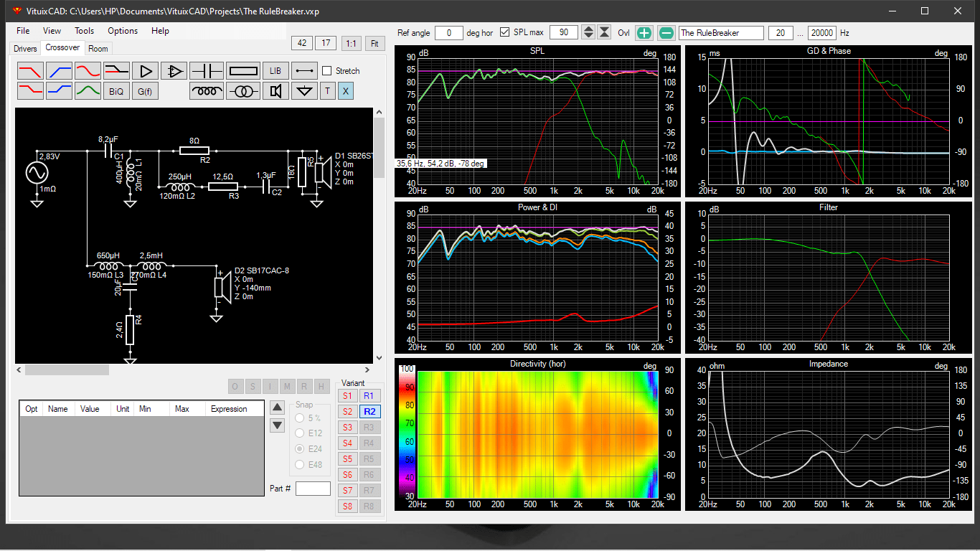Move selected row up with the up arrow
Screen dimensions: 980x551
[277, 408]
